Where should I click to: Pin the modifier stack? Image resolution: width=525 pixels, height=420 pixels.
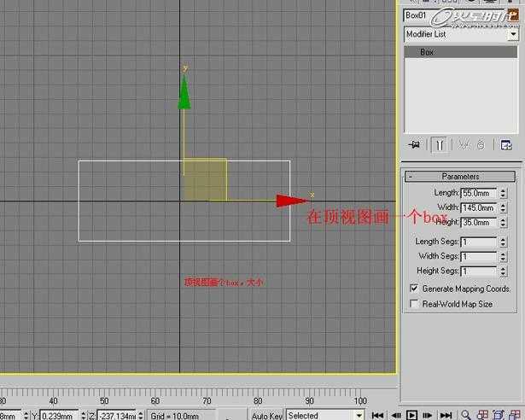click(414, 145)
